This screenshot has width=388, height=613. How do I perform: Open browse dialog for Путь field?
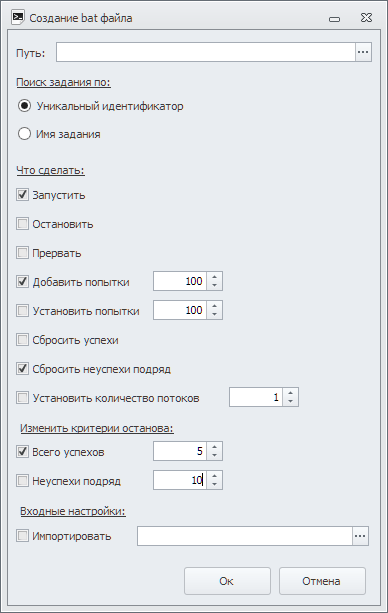click(x=363, y=52)
